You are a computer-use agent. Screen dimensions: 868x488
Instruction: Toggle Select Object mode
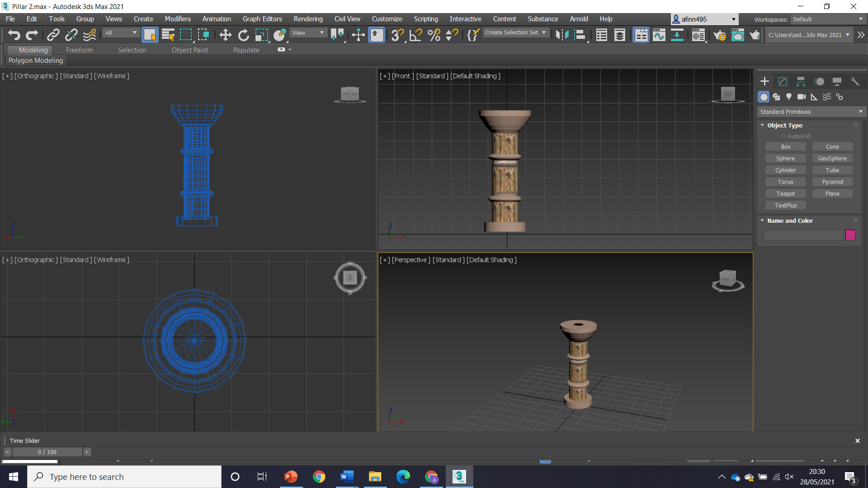150,35
